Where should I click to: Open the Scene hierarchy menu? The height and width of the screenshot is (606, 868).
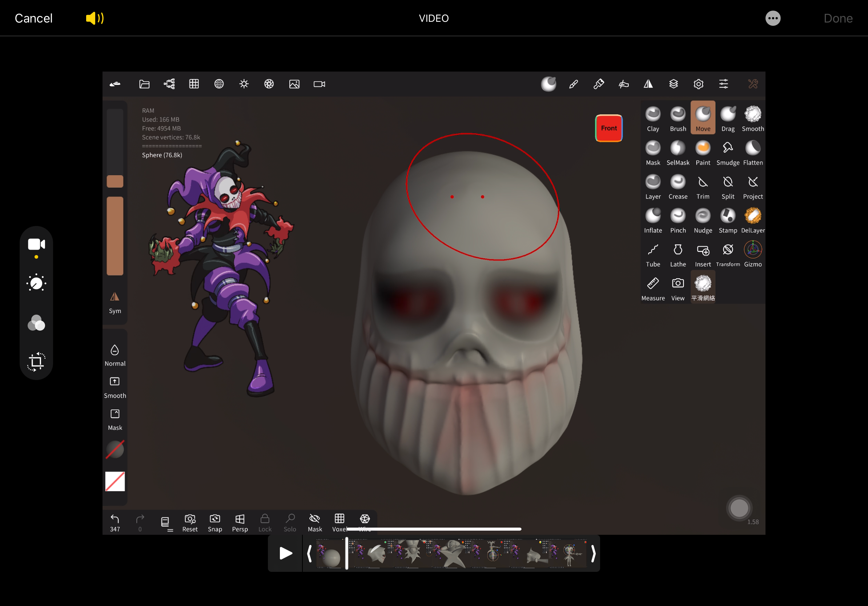coord(169,84)
